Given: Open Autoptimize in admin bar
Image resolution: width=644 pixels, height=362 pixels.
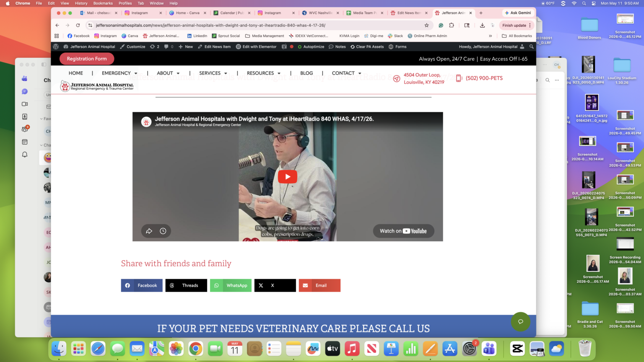Looking at the screenshot, I should click(x=311, y=47).
